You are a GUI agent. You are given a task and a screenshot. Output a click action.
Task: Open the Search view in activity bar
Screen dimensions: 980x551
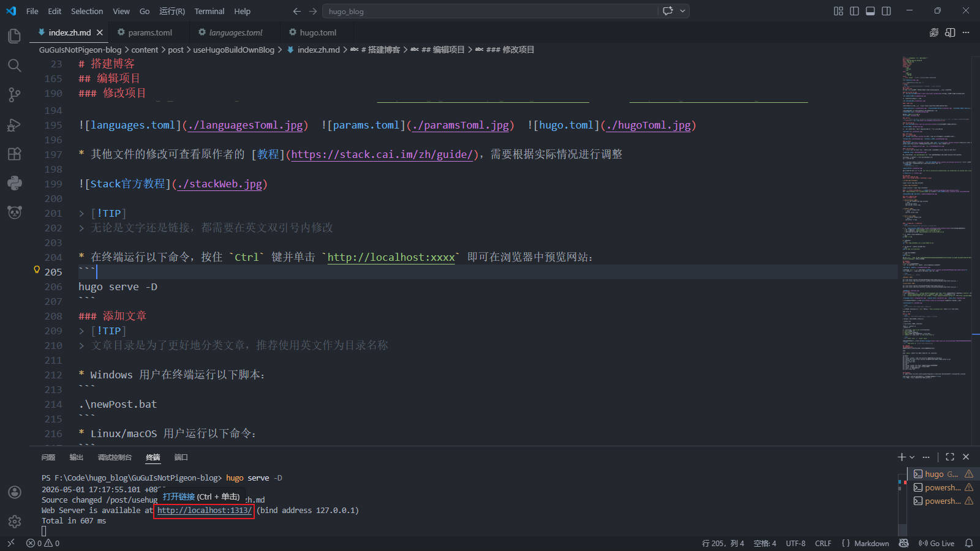coord(14,66)
